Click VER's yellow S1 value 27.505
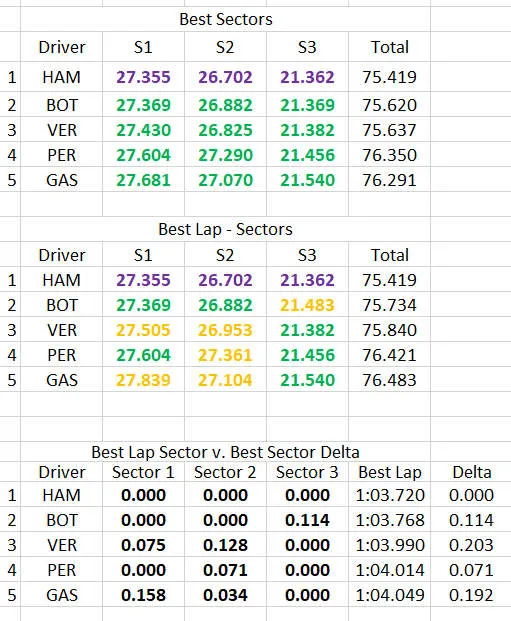The height and width of the screenshot is (621, 511). (x=143, y=330)
